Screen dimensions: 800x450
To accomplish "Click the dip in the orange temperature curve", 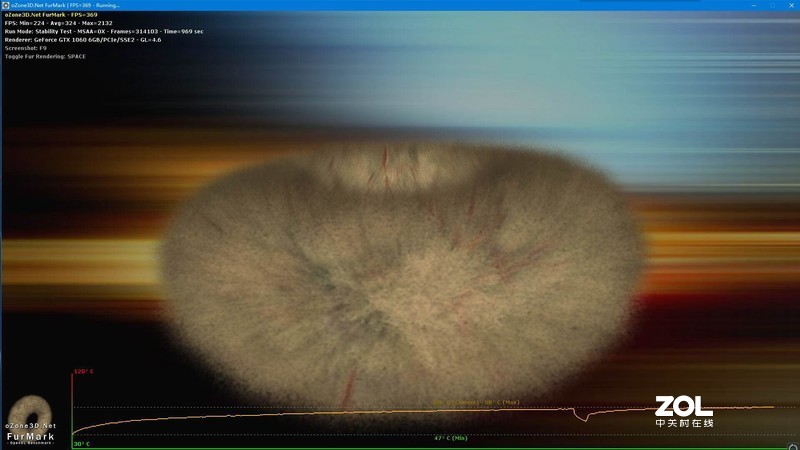I will [583, 416].
